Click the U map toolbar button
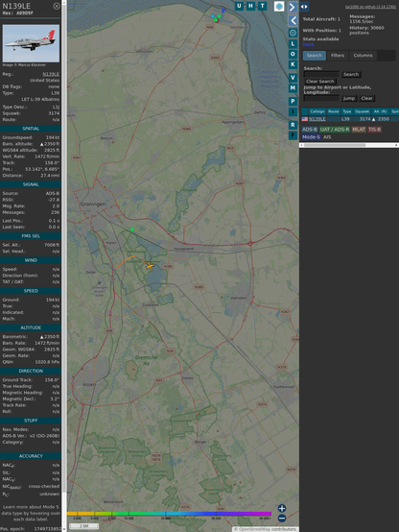 click(239, 6)
